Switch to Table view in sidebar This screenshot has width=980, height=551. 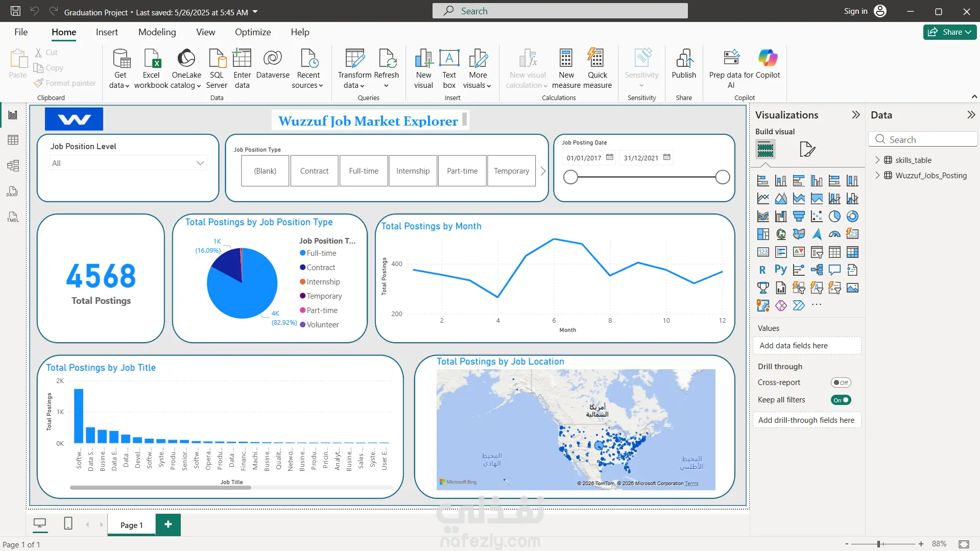click(x=13, y=140)
